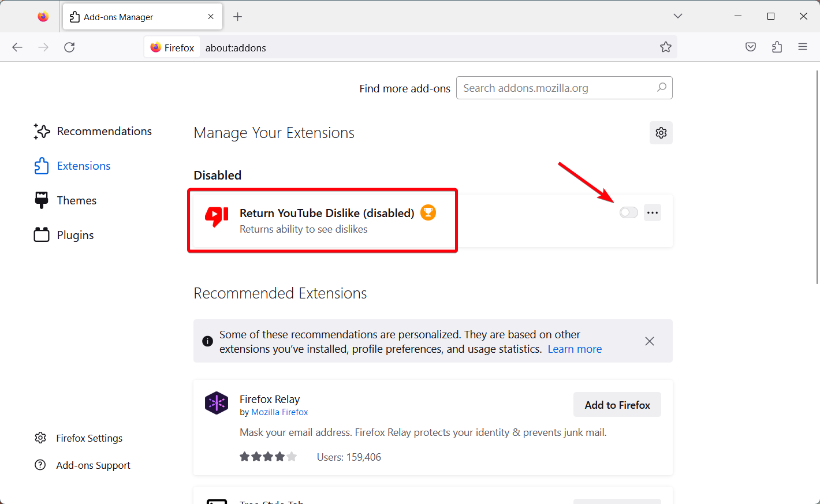Open the Plugins section
This screenshot has height=504, width=820.
(74, 234)
